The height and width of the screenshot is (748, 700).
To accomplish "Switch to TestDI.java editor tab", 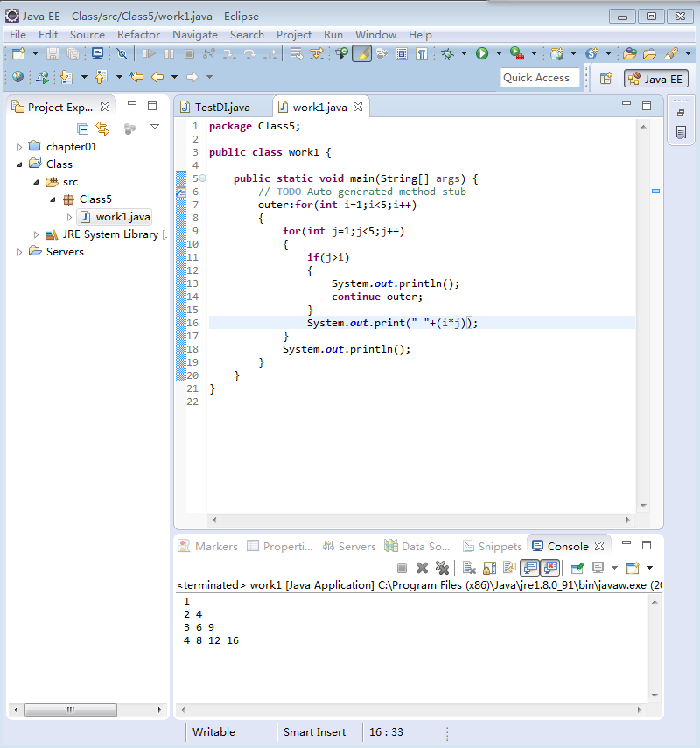I will (221, 107).
